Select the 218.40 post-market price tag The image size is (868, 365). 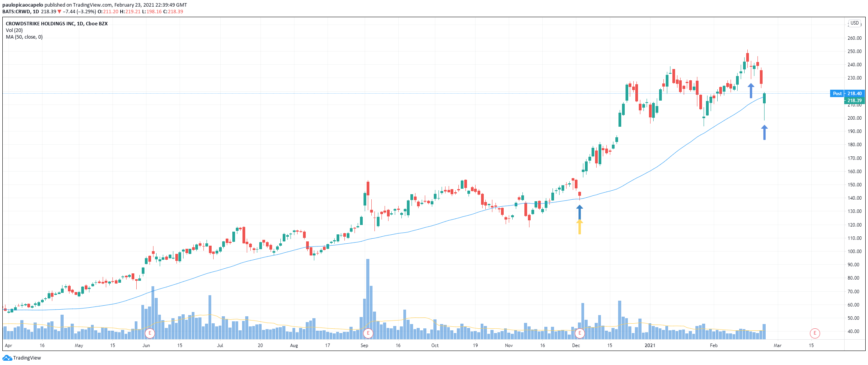[854, 94]
